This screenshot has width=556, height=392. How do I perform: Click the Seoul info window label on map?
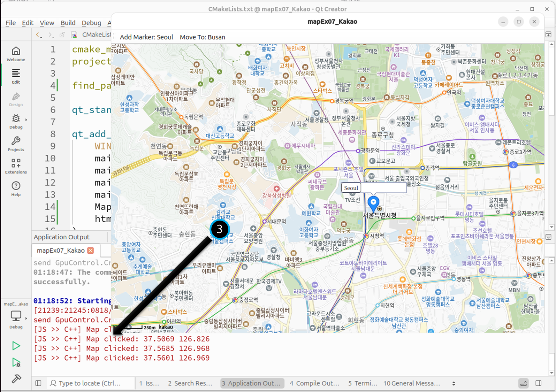pos(351,188)
